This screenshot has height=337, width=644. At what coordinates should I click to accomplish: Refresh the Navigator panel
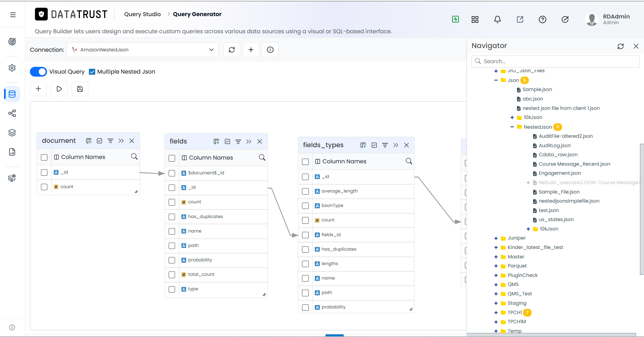point(620,46)
